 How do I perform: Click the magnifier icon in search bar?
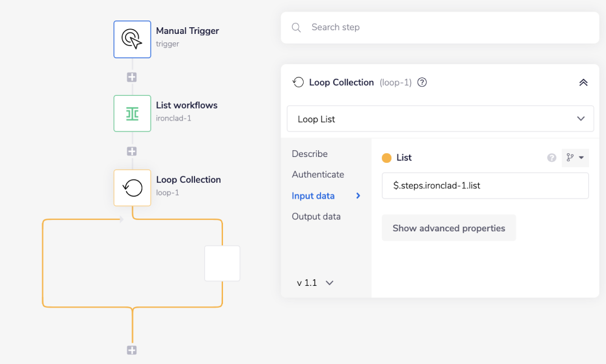(296, 27)
